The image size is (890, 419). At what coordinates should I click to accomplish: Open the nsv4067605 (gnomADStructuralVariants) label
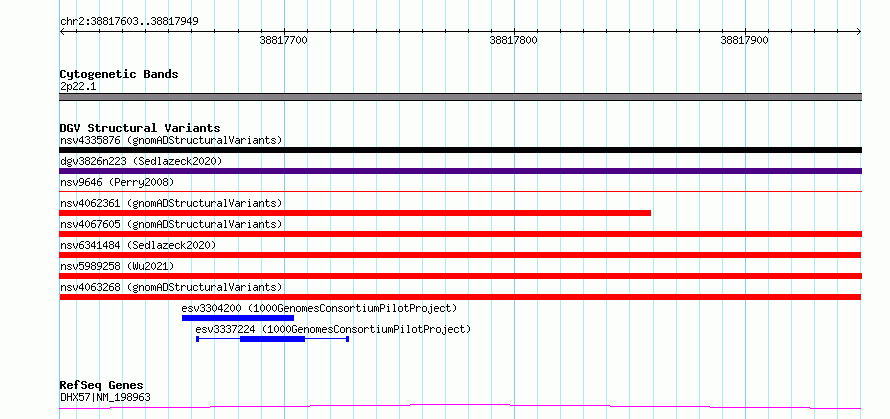pos(171,224)
